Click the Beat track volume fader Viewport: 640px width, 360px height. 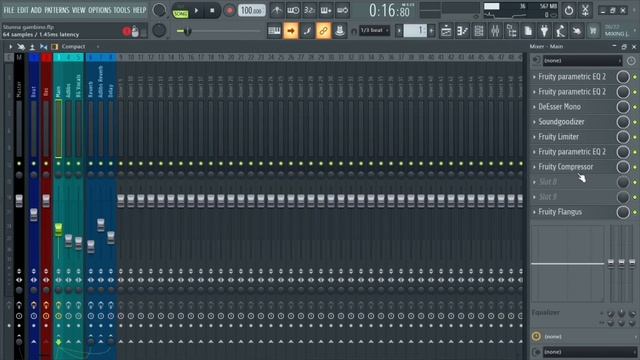coord(34,214)
